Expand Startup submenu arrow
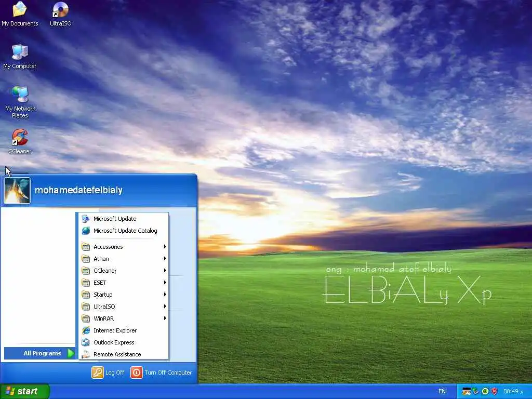532x399 pixels. click(165, 295)
